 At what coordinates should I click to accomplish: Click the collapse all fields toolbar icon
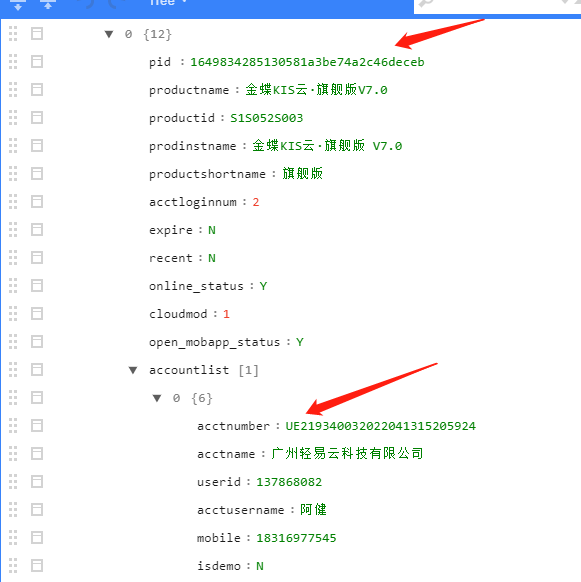[x=48, y=4]
